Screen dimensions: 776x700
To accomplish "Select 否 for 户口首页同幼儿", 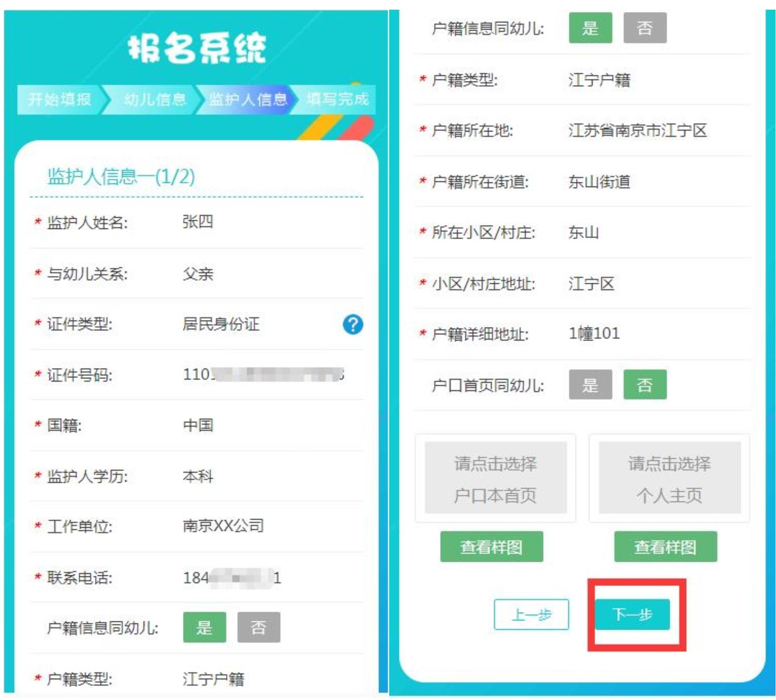I will tap(644, 385).
